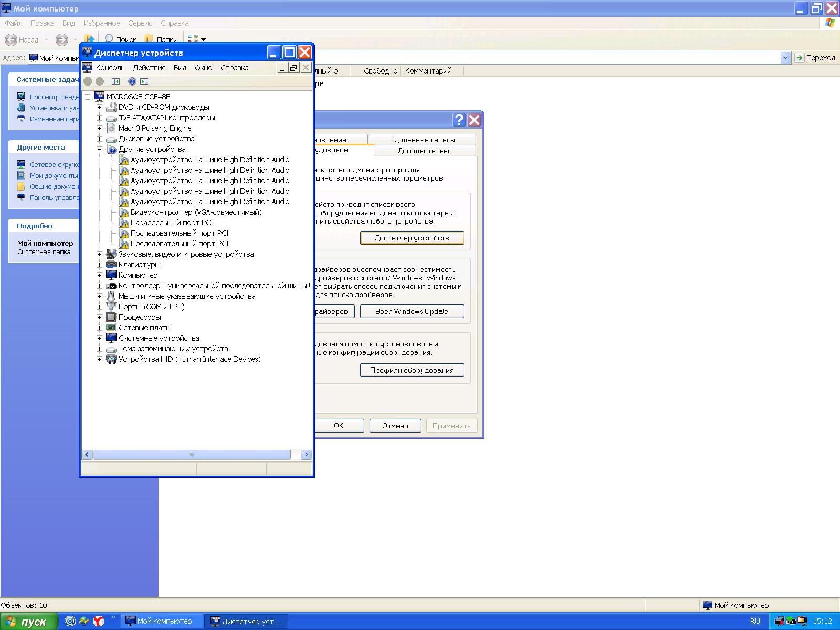Click the Yandex browser quick launch icon
The height and width of the screenshot is (630, 840).
99,621
